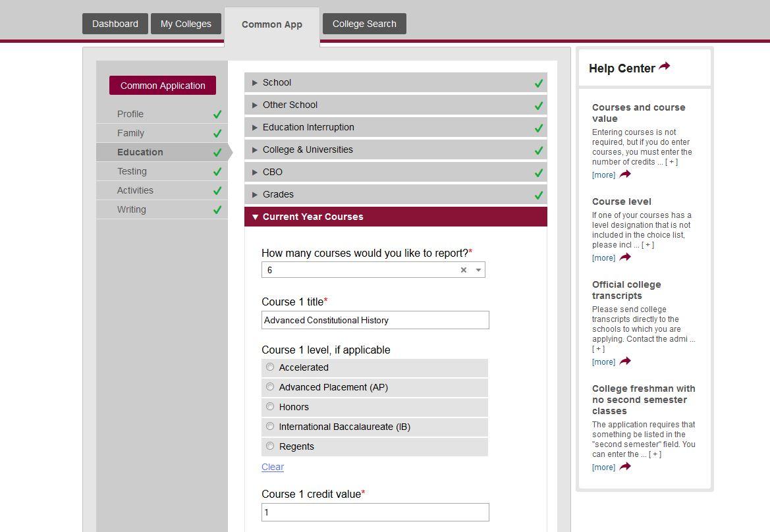The height and width of the screenshot is (532, 770).
Task: Open the College Search tab
Action: (x=364, y=23)
